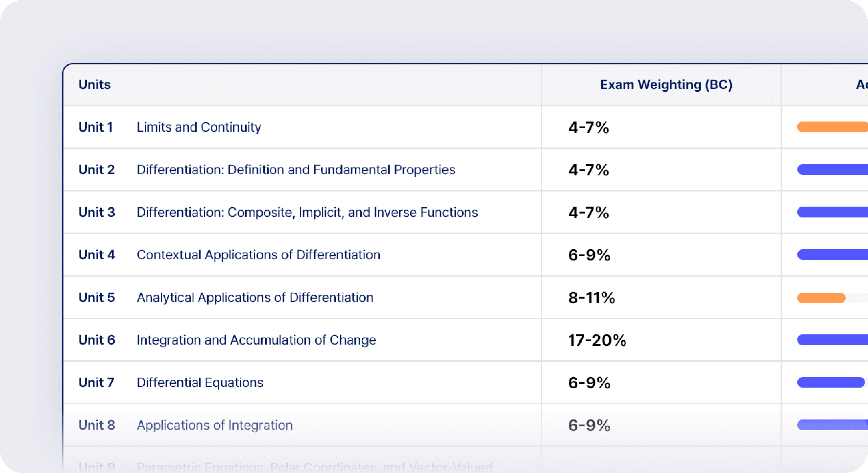
Task: Select Integration and Accumulation of Change
Action: 256,340
